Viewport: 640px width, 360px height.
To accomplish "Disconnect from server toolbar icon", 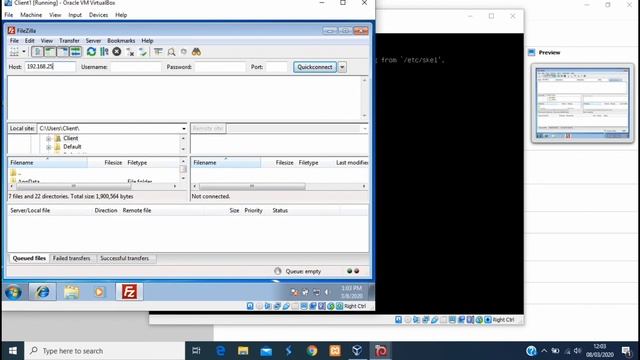I will 130,52.
